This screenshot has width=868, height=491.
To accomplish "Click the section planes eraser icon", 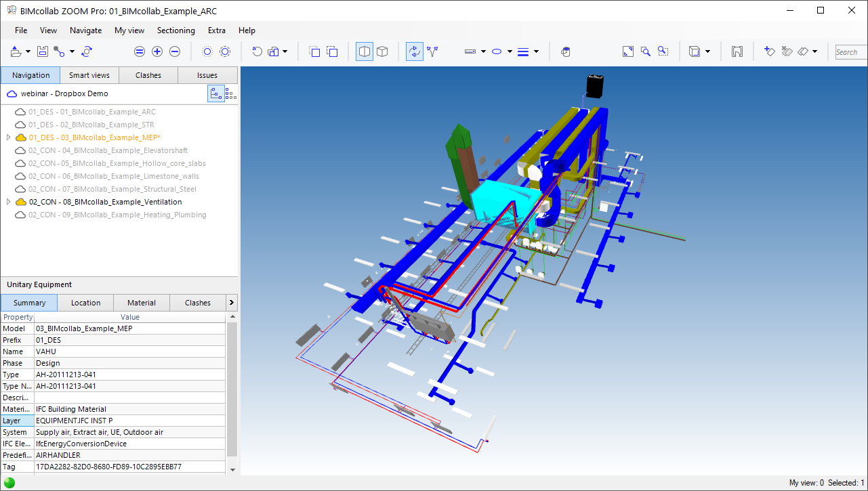I will click(x=803, y=51).
